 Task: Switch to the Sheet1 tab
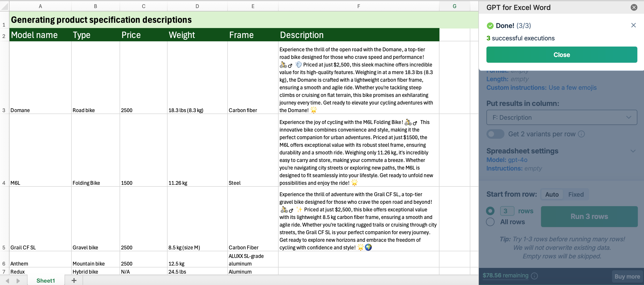[46, 280]
